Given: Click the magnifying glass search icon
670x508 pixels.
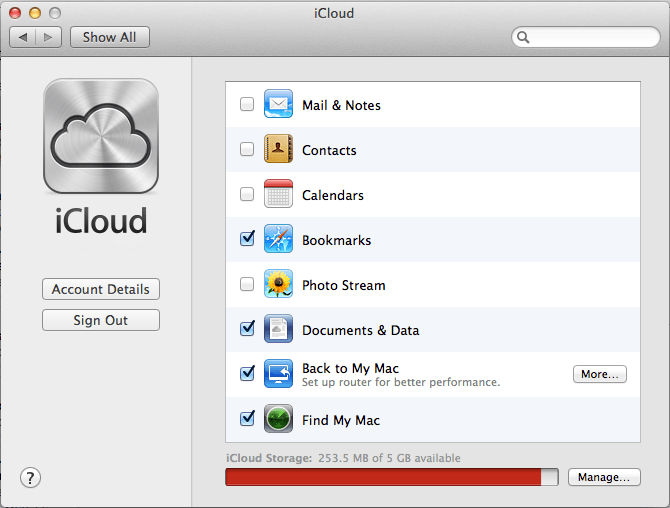Looking at the screenshot, I should [x=523, y=38].
